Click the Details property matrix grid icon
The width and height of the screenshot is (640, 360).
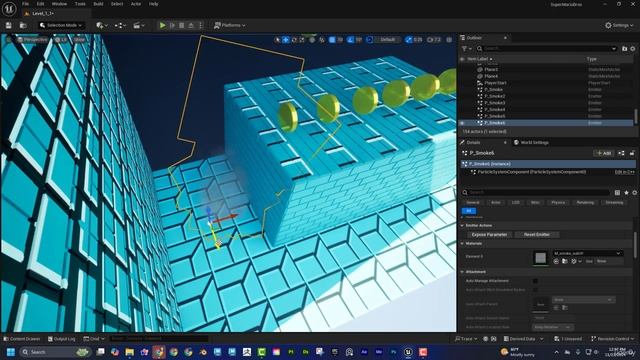618,192
